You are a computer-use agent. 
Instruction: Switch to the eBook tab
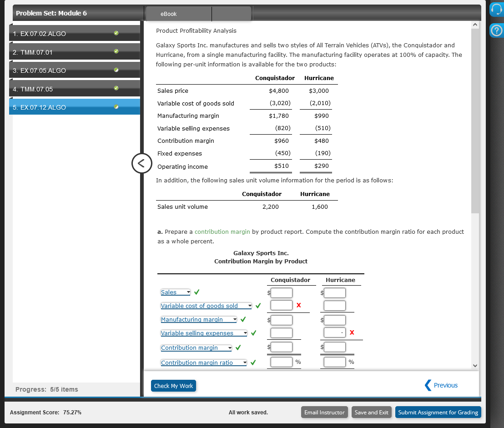169,14
